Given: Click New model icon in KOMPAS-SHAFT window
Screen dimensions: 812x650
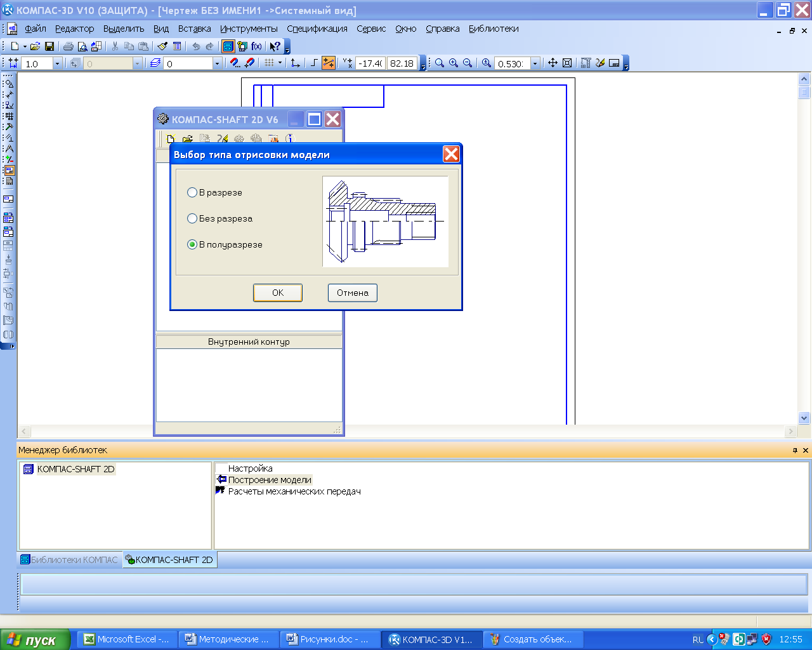Looking at the screenshot, I should click(x=171, y=139).
